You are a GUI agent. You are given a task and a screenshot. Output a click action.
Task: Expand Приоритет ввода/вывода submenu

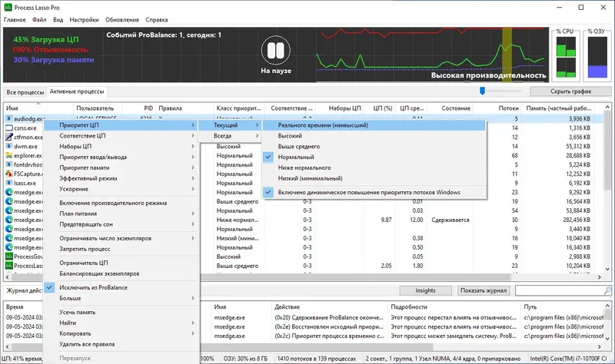(121, 157)
